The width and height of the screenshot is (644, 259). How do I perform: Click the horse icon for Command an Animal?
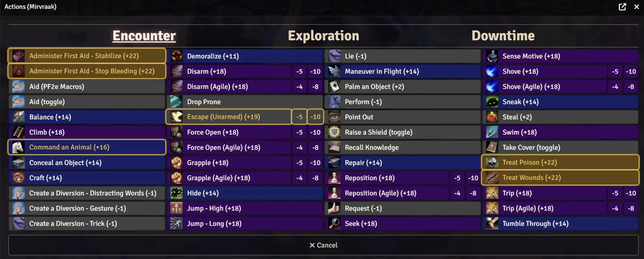point(19,147)
